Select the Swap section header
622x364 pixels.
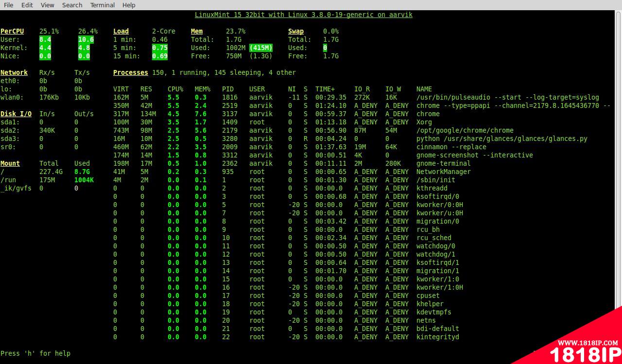click(x=296, y=31)
